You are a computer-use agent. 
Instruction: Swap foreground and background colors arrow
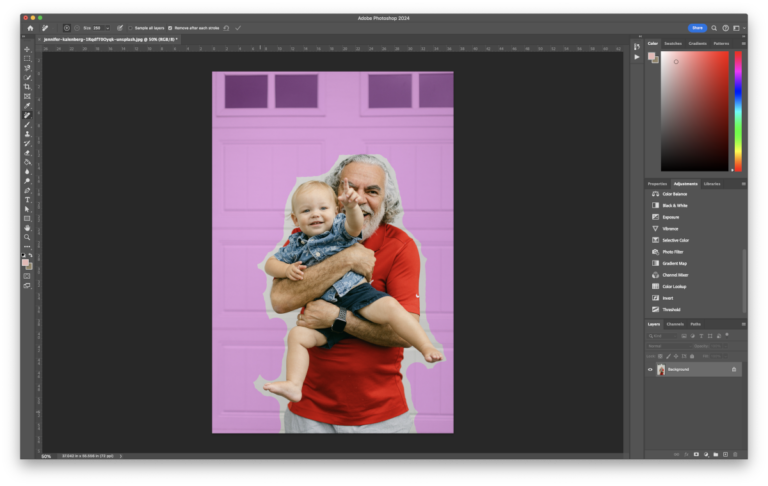31,255
